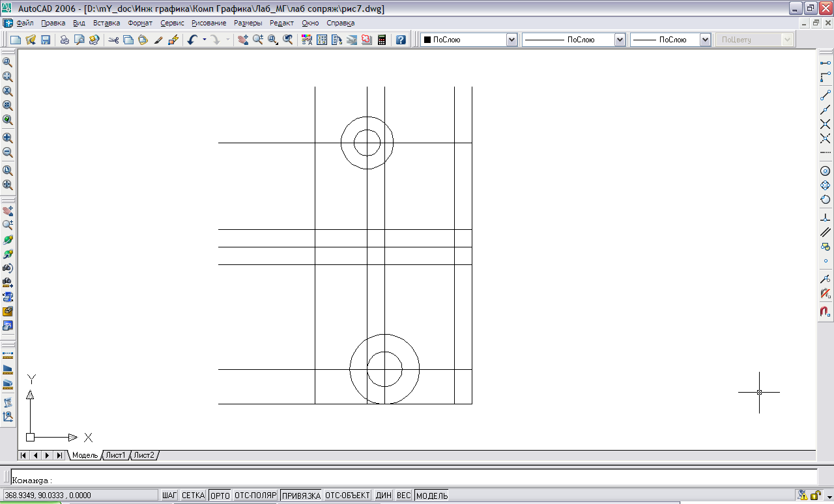Click Locate Point in the left toolbar

8,417
